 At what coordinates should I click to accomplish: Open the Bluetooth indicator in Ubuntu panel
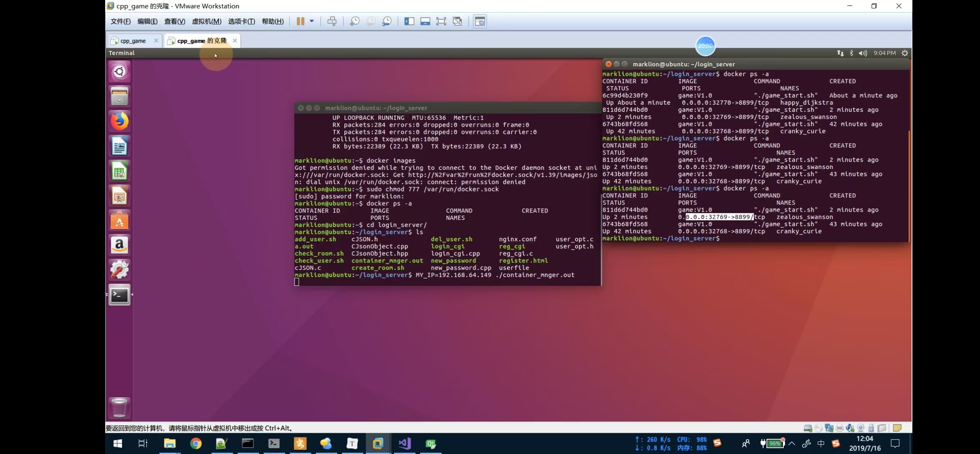pyautogui.click(x=851, y=53)
